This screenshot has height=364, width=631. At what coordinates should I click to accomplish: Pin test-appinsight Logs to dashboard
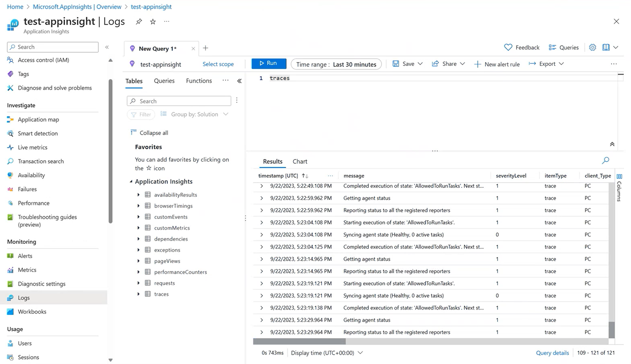(139, 22)
